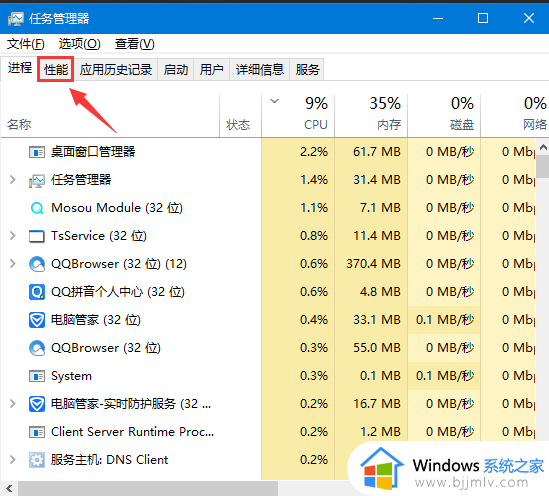Click the single QQBrowser (32 位) icon
Screen dimensions: 549x496
(37, 348)
